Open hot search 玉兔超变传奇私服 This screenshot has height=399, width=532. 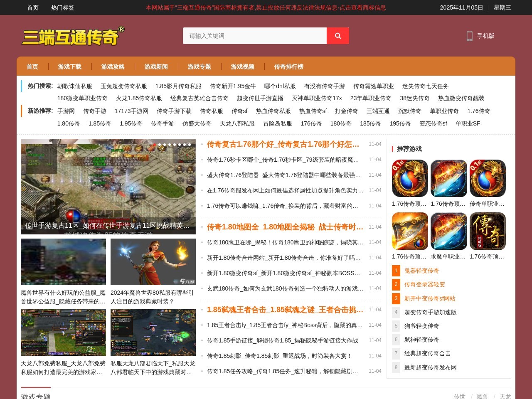coord(124,86)
